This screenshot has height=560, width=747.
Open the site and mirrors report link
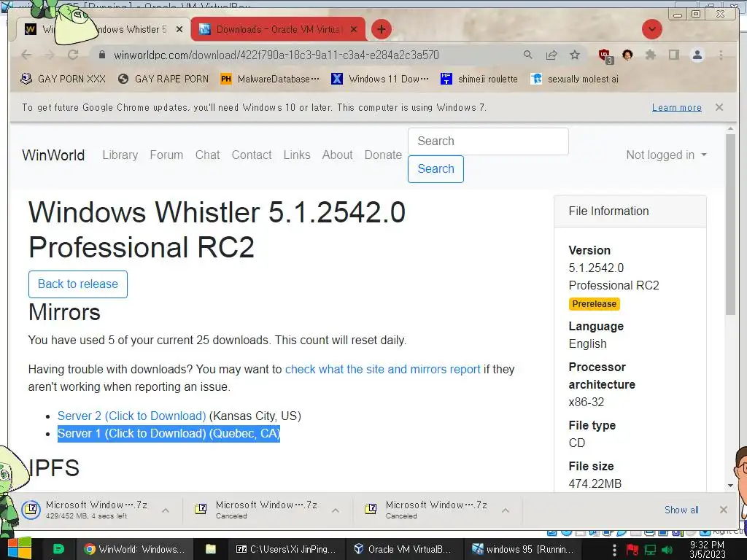coord(382,369)
